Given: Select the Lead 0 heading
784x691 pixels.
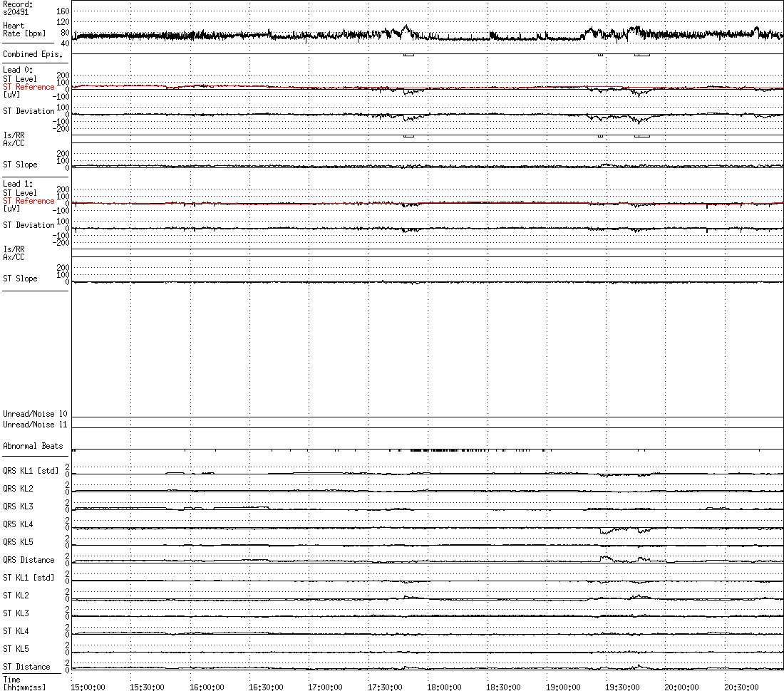Looking at the screenshot, I should (x=18, y=70).
